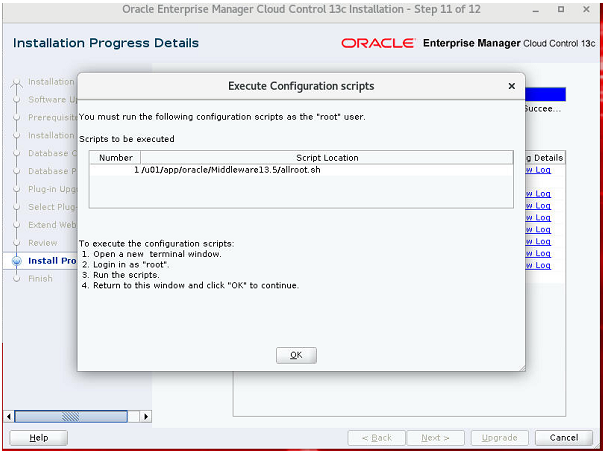Click the Script Location column header

[327, 158]
